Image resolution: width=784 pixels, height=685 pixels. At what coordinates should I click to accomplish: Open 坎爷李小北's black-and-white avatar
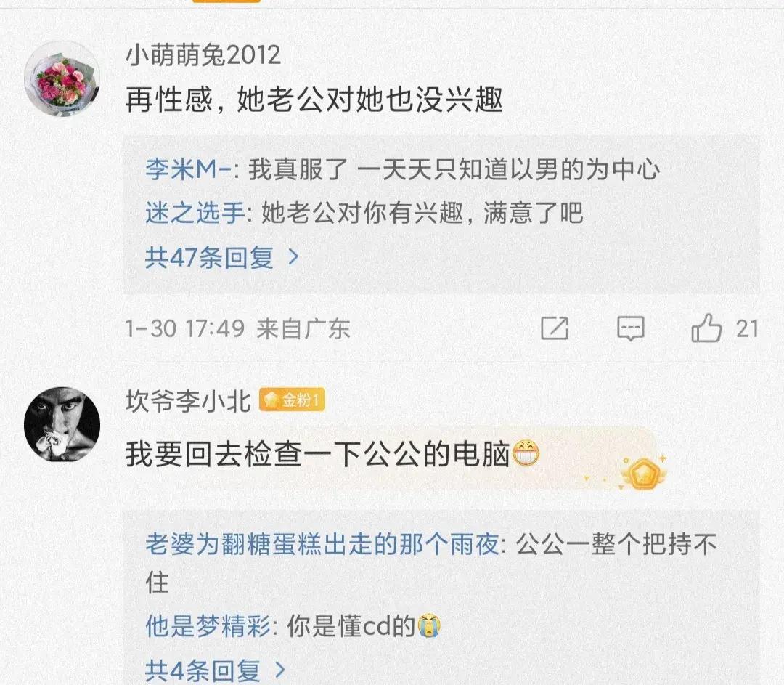[62, 424]
